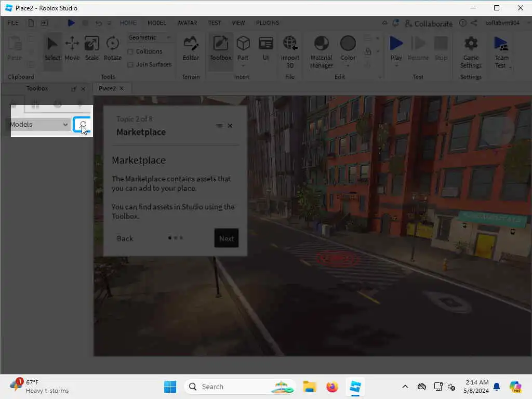Click the info circle icon near Collaborate
Screen dimensions: 532x399
point(463,23)
